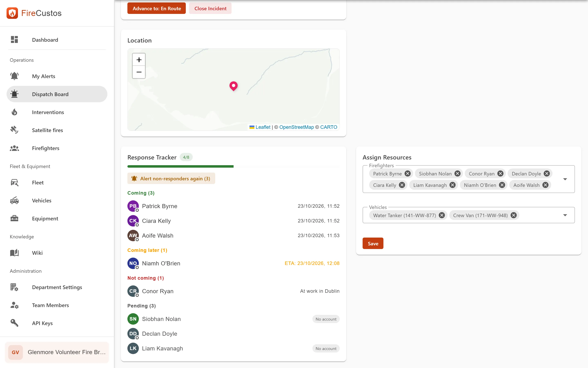Expand the Vehicles dropdown arrow
The height and width of the screenshot is (368, 588).
[x=565, y=215]
